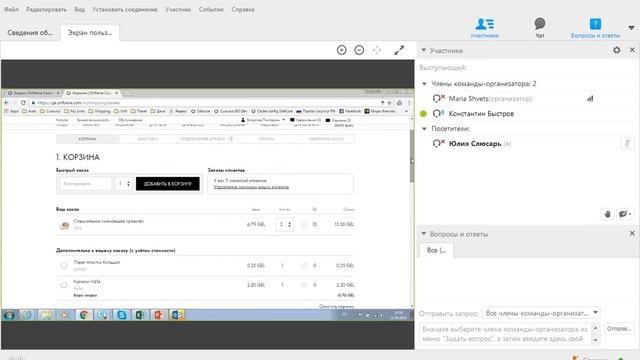Open Участники panel settings gear
640x360 pixels.
pyautogui.click(x=616, y=50)
